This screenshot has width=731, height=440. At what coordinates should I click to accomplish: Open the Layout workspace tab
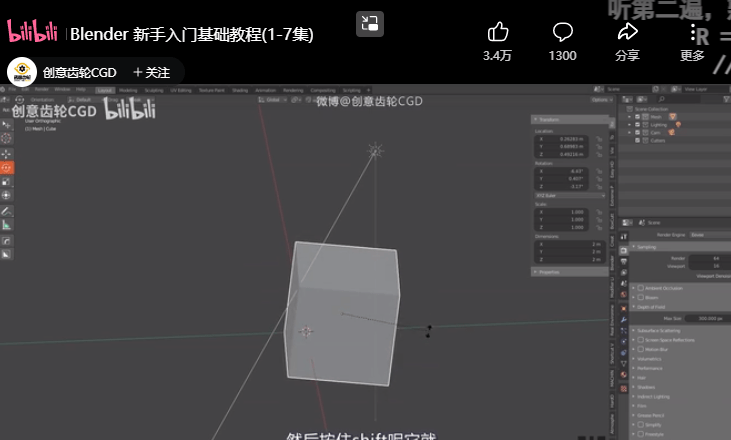pyautogui.click(x=105, y=90)
